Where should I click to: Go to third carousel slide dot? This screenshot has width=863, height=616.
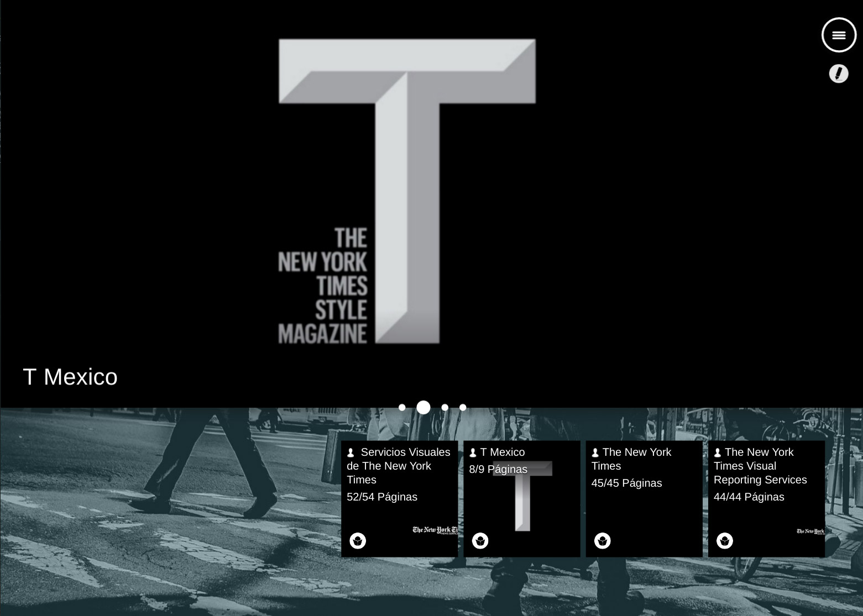click(x=444, y=408)
